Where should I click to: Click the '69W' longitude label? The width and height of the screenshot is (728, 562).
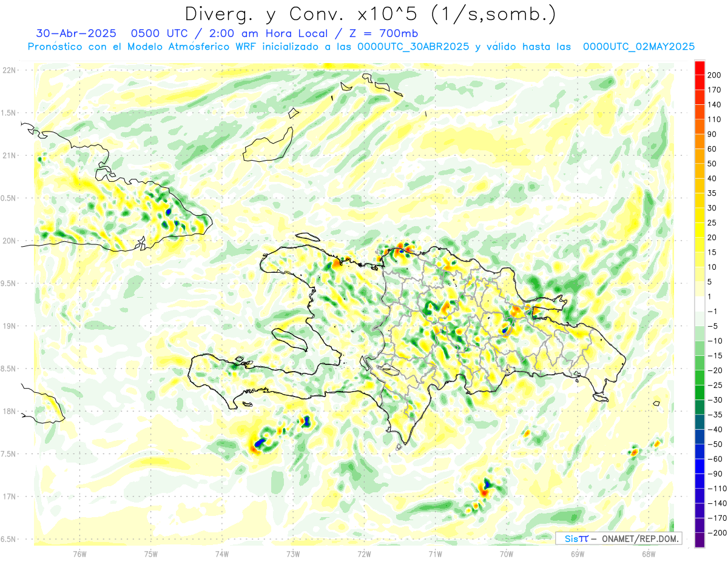tap(578, 554)
